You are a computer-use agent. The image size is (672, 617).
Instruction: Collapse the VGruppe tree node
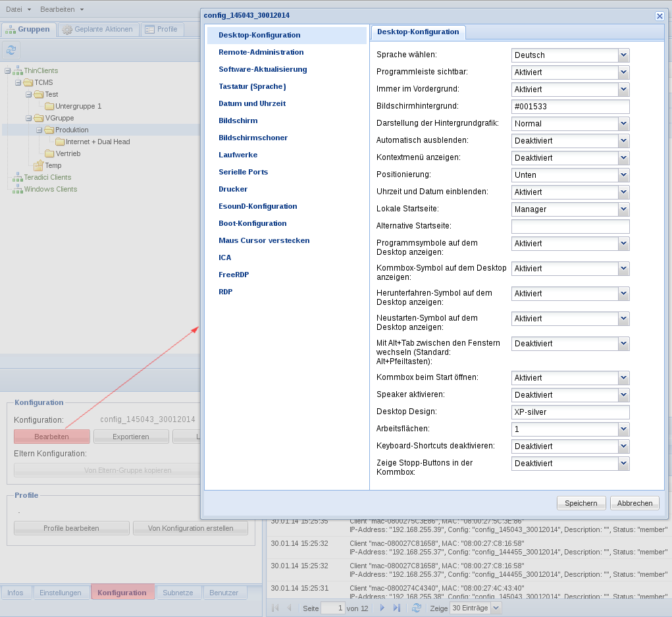[x=29, y=118]
